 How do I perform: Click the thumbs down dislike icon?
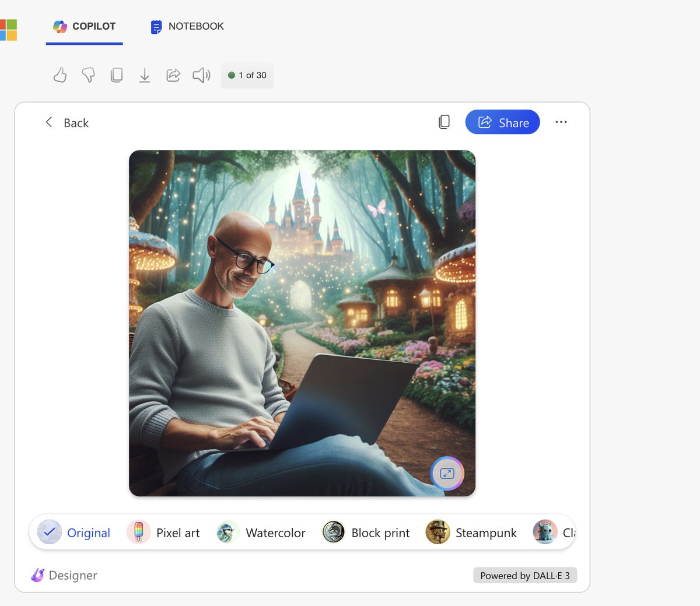88,75
